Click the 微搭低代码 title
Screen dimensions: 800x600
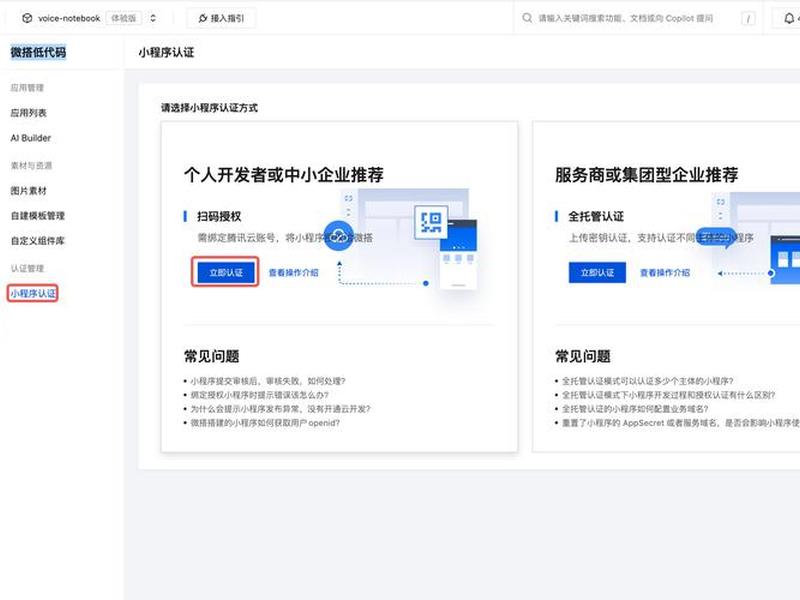pyautogui.click(x=38, y=52)
